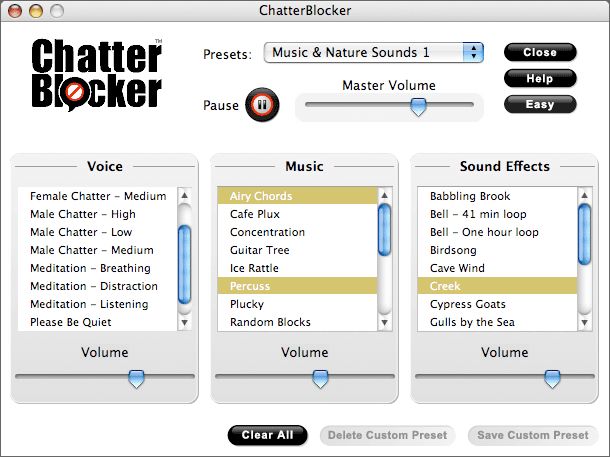The width and height of the screenshot is (610, 457).
Task: Click the Delete Custom Preset button
Action: pyautogui.click(x=387, y=435)
